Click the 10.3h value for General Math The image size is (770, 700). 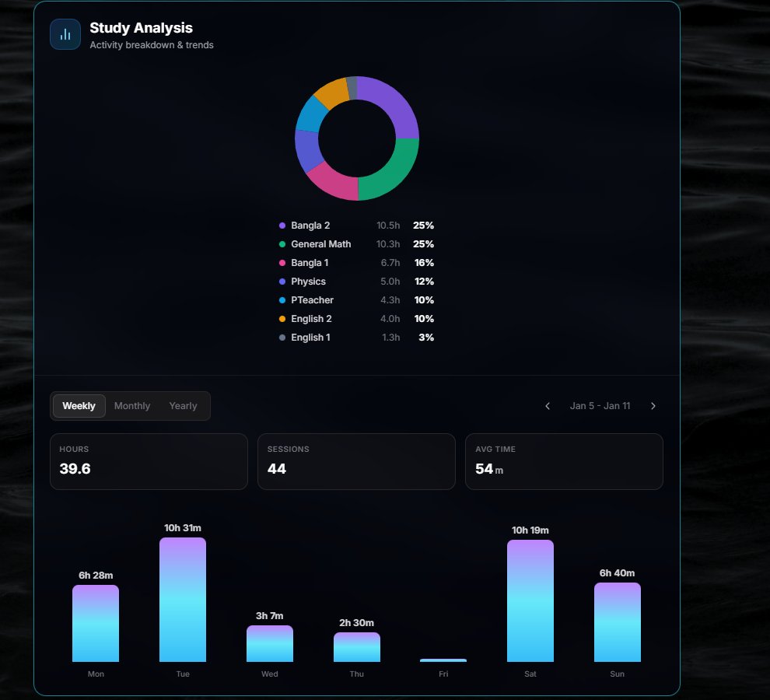tap(388, 244)
